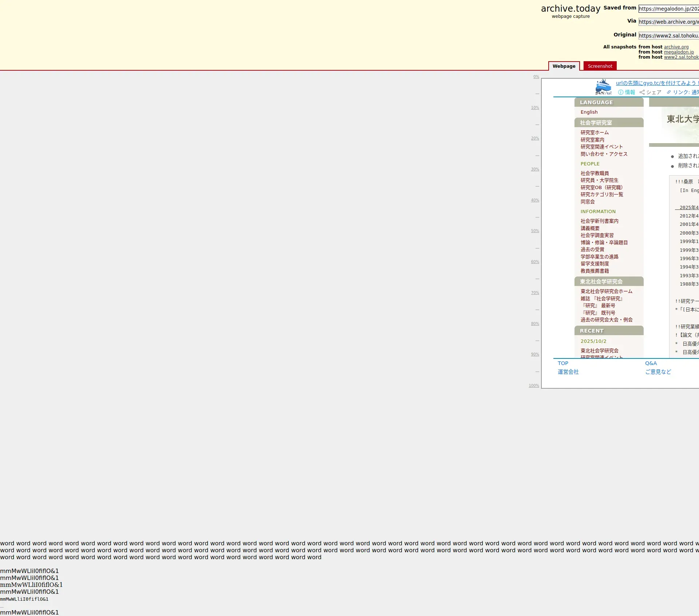Switch to the Screenshot tab
Image resolution: width=699 pixels, height=616 pixels.
click(x=600, y=66)
